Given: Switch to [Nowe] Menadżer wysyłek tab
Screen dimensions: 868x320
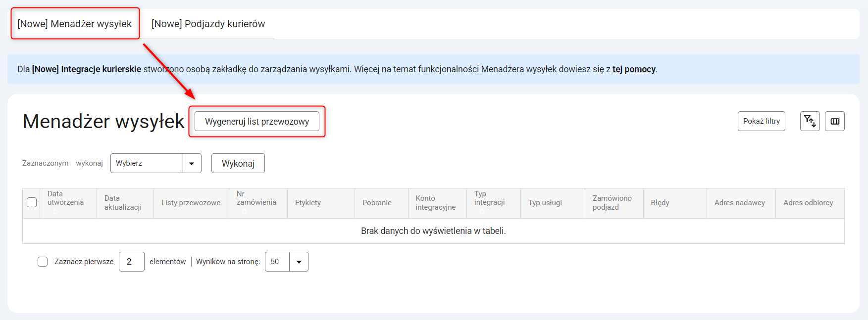Looking at the screenshot, I should (75, 24).
